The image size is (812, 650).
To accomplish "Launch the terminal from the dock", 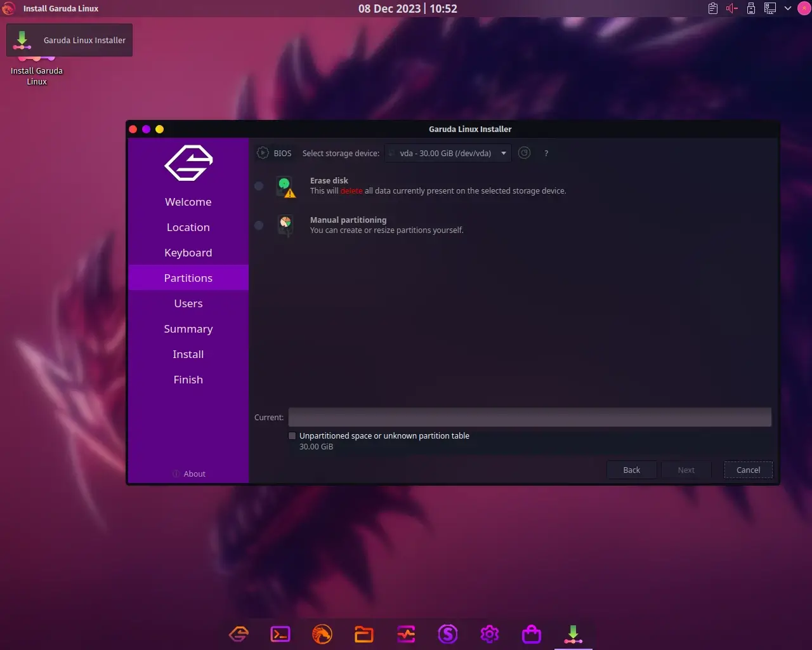I will [x=280, y=633].
